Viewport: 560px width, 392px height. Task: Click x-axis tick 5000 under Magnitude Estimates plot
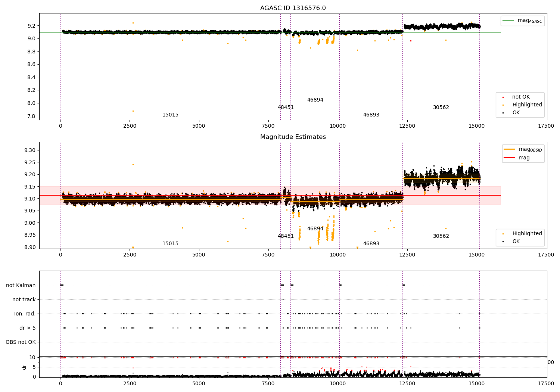click(x=199, y=255)
